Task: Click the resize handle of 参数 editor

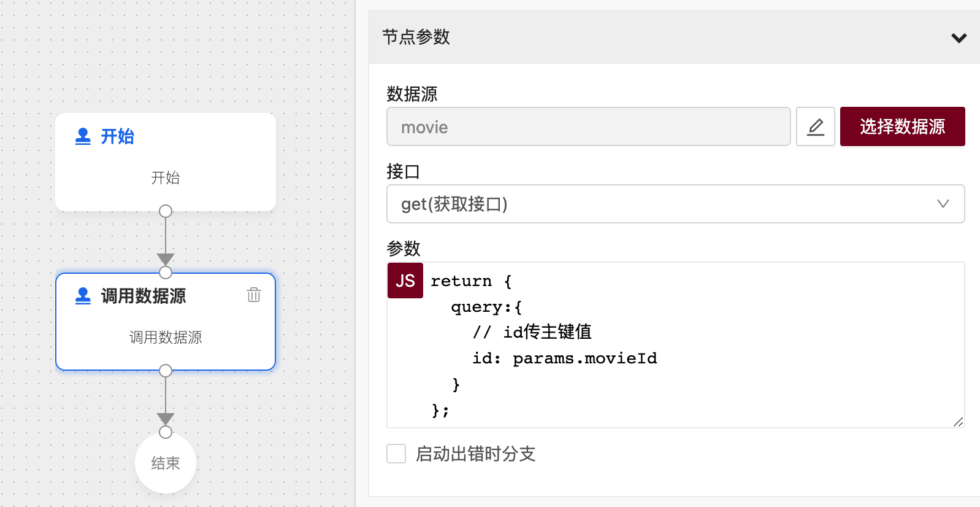Action: point(958,422)
